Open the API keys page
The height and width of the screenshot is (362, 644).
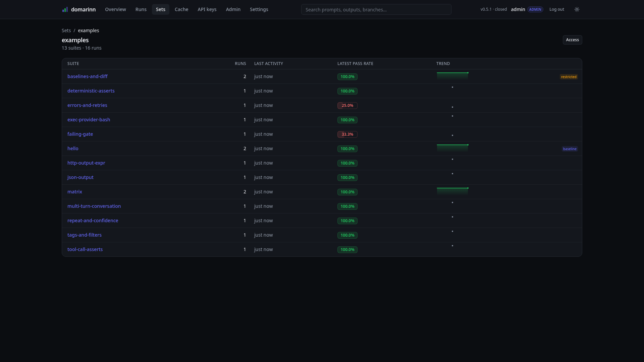click(207, 9)
